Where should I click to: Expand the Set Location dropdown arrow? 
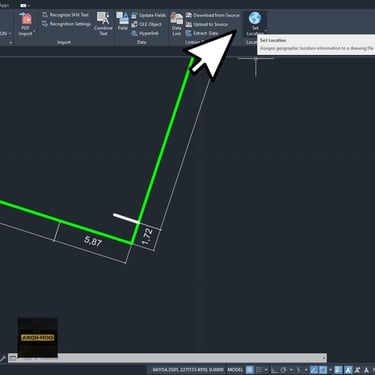265,31
